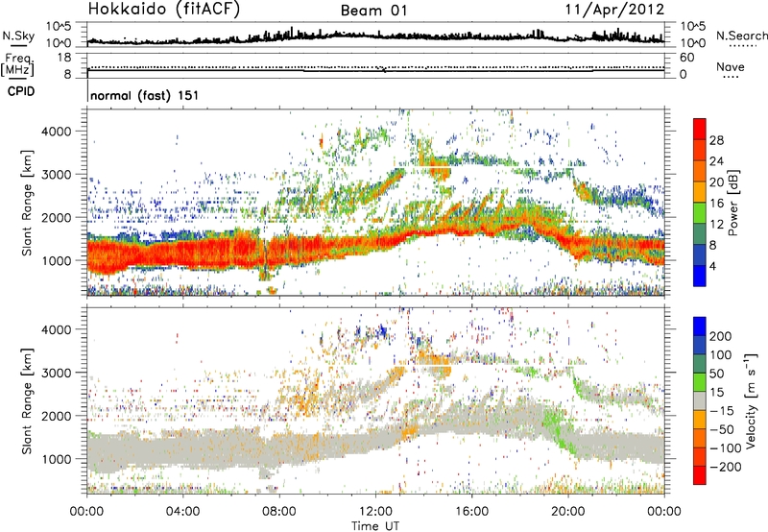Click the 'Hokkaido (fitACF)' title text

tap(164, 10)
